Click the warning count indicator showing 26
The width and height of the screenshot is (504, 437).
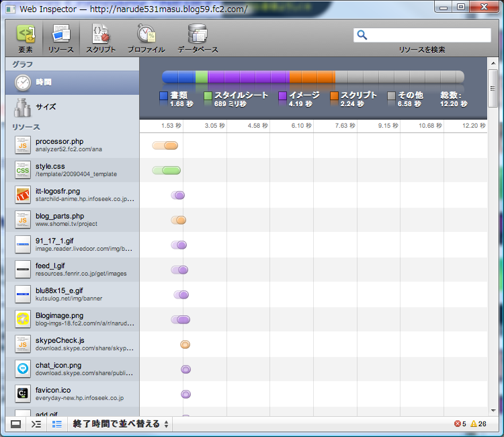click(x=478, y=424)
